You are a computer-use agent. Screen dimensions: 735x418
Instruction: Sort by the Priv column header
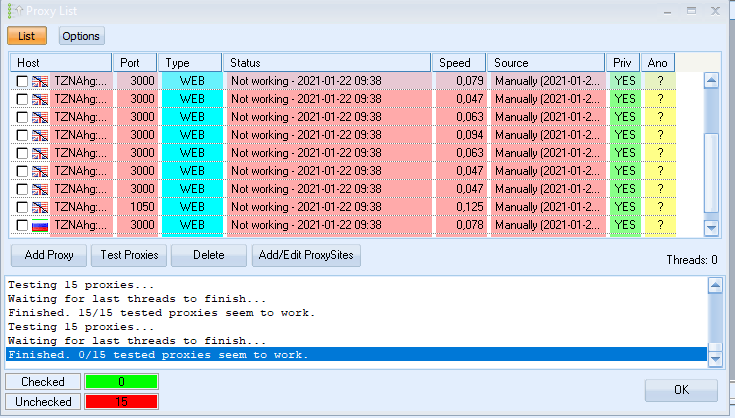[x=623, y=63]
